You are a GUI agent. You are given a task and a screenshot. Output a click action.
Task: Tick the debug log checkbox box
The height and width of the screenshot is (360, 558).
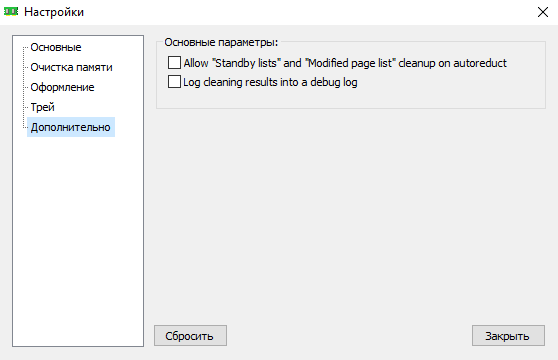pos(174,82)
